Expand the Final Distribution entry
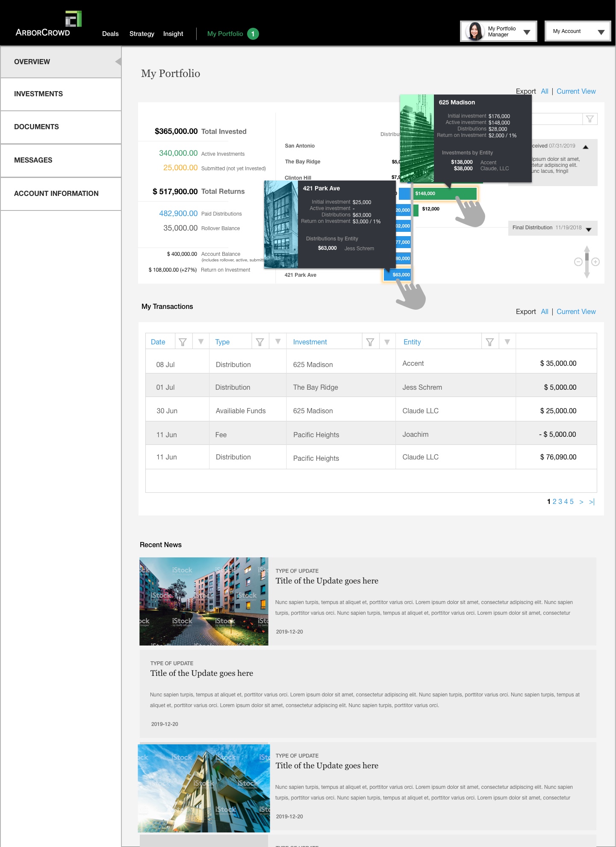Image resolution: width=616 pixels, height=847 pixels. click(589, 229)
